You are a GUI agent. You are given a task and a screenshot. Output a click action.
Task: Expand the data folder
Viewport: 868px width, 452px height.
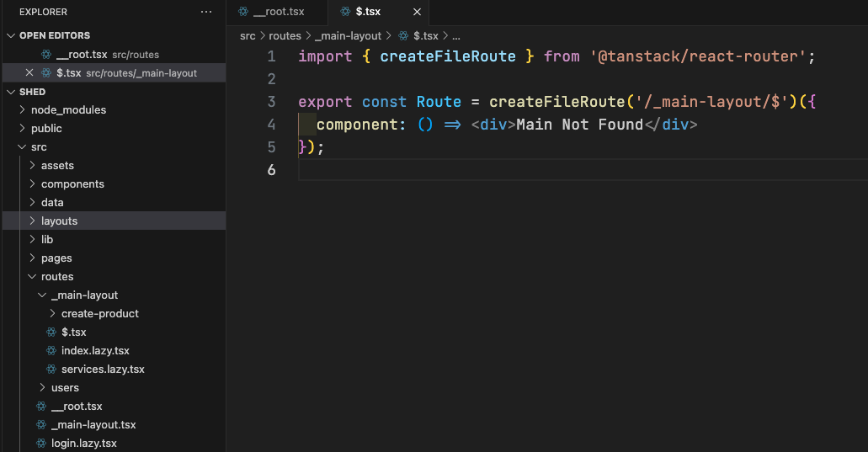point(32,202)
